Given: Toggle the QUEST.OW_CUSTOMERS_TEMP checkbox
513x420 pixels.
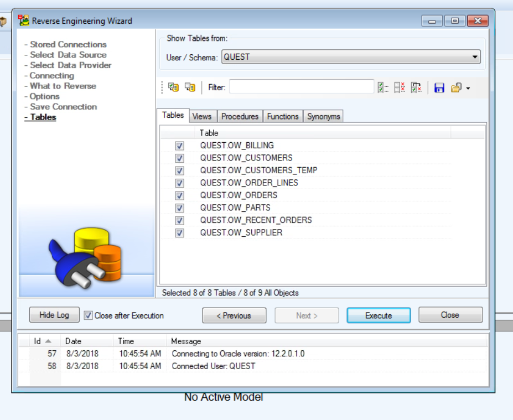Looking at the screenshot, I should (180, 170).
